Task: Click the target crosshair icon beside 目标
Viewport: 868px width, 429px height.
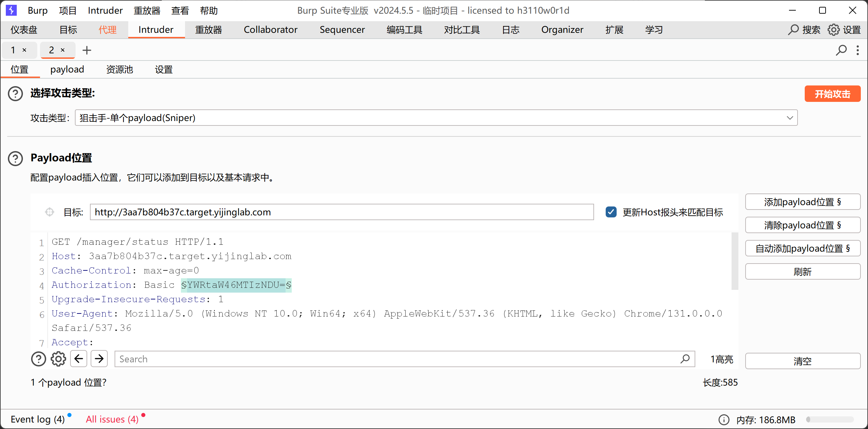Action: [x=50, y=212]
